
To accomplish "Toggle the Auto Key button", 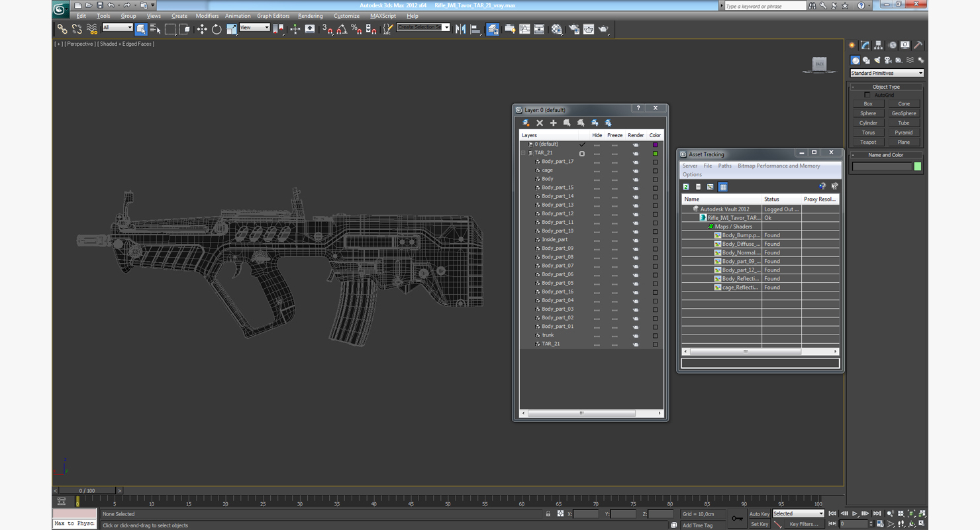I will 759,514.
